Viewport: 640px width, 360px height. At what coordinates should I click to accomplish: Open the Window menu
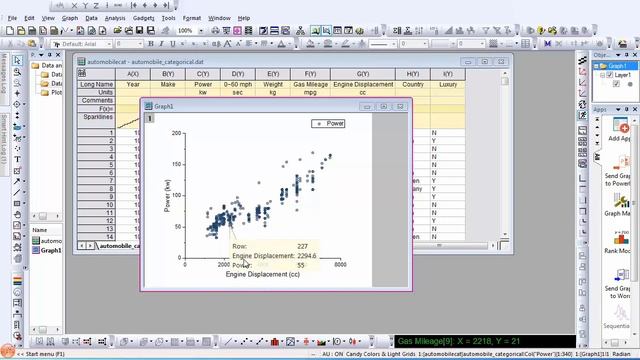pos(219,18)
